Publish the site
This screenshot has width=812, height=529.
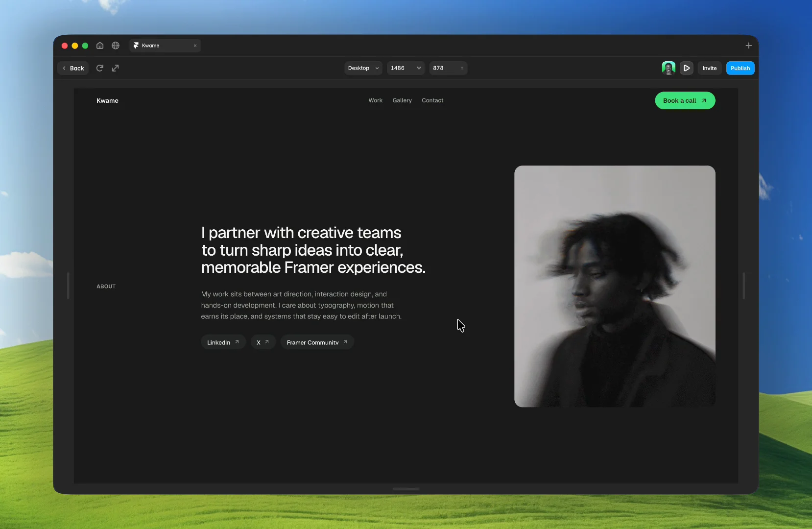(740, 68)
